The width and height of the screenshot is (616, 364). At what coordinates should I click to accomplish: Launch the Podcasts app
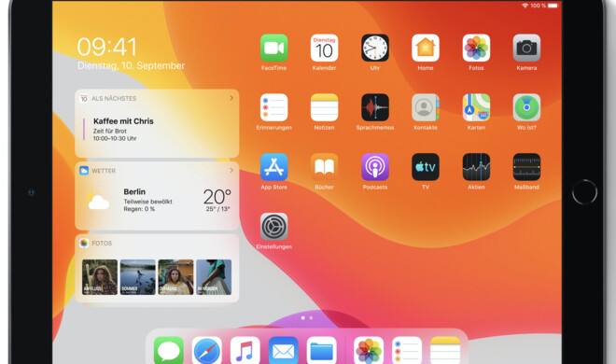pos(375,167)
